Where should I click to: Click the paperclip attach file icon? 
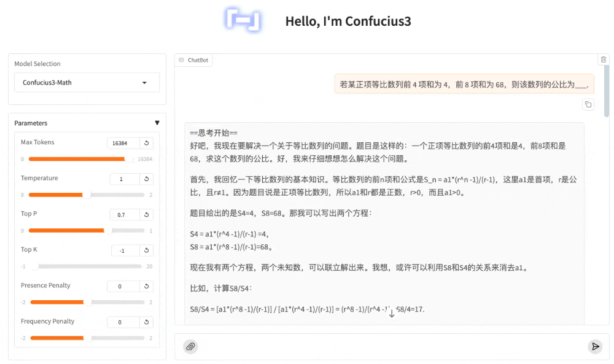pyautogui.click(x=190, y=346)
